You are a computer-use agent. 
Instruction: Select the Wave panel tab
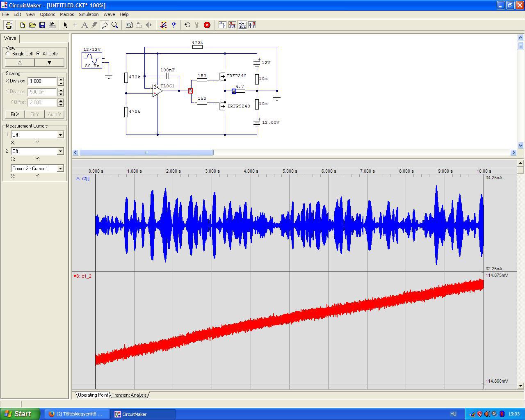coord(10,38)
